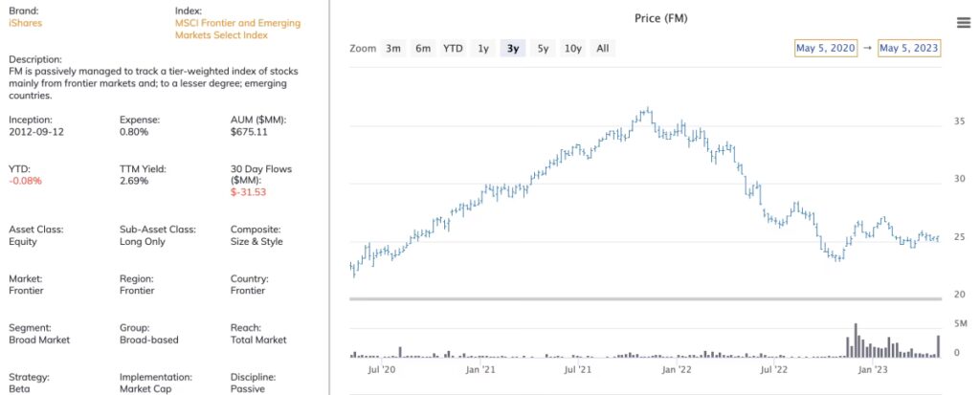
Task: Click the active 3y zoom button
Action: point(513,48)
